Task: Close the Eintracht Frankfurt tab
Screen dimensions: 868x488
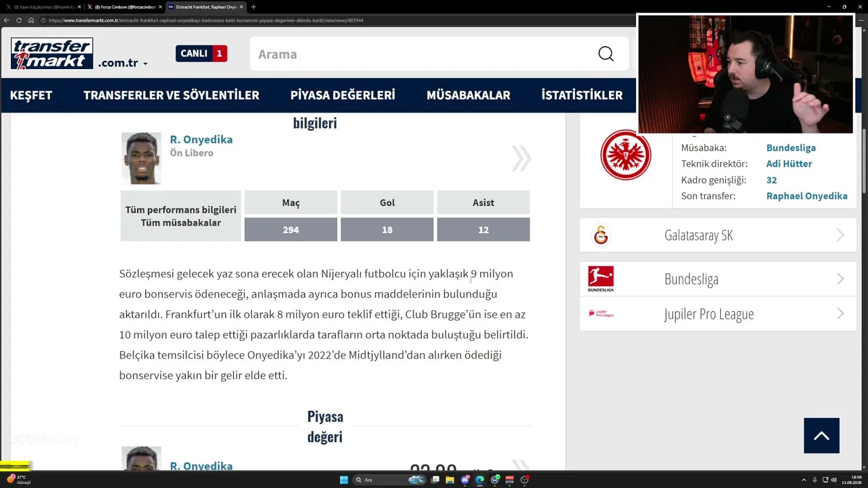Action: 241,7
